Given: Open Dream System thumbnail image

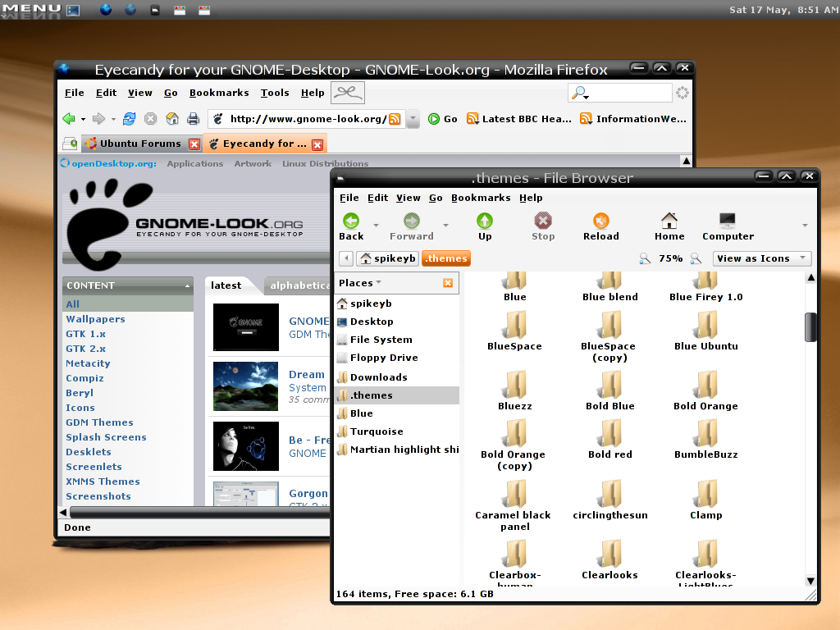Looking at the screenshot, I should pyautogui.click(x=245, y=386).
